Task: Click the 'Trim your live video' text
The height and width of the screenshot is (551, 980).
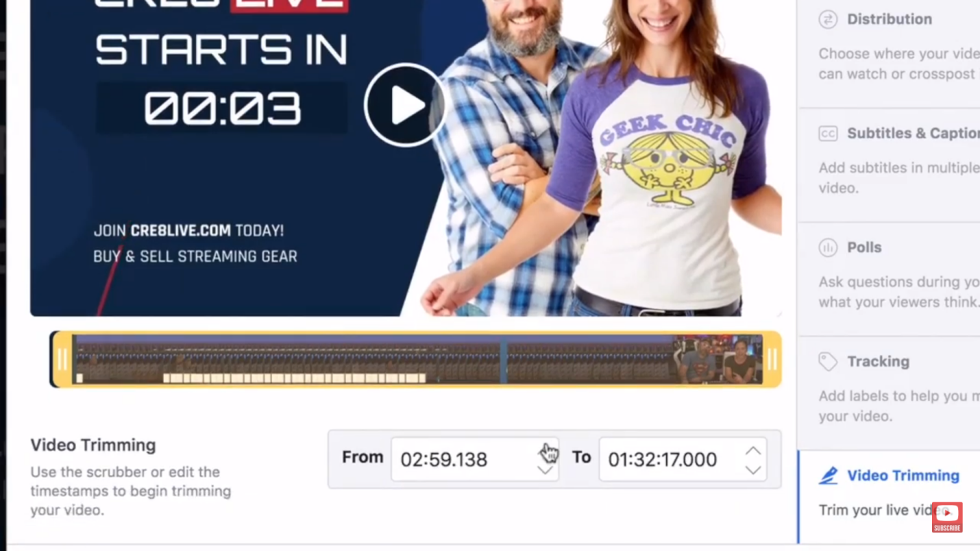Action: pyautogui.click(x=884, y=510)
